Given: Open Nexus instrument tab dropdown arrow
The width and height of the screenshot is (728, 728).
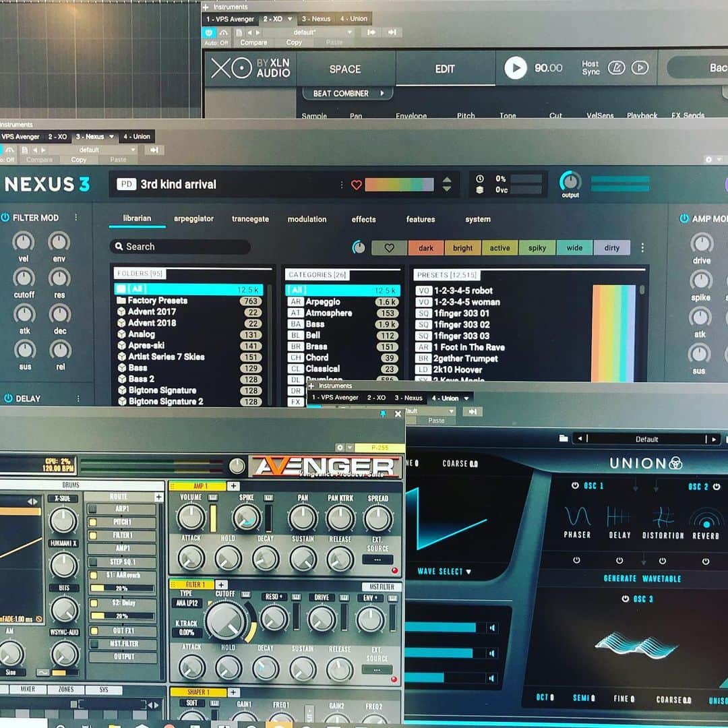Looking at the screenshot, I should tap(111, 136).
